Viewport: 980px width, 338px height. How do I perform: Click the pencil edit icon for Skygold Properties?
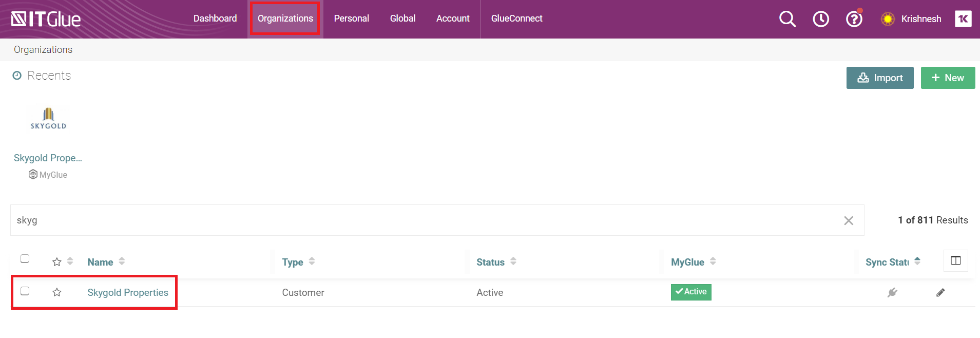[940, 292]
